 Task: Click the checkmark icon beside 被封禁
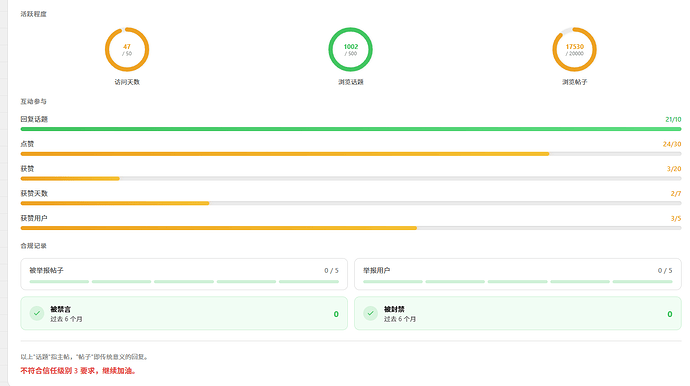pos(371,313)
